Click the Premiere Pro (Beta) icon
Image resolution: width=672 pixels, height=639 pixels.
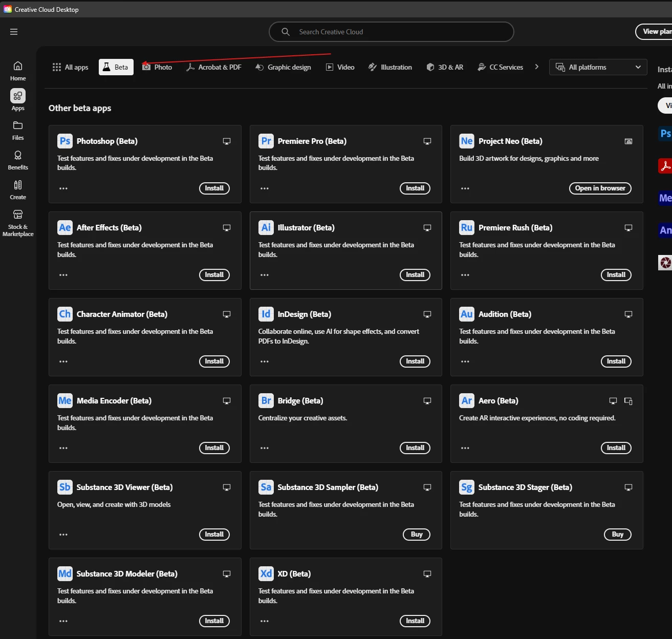[x=266, y=141]
